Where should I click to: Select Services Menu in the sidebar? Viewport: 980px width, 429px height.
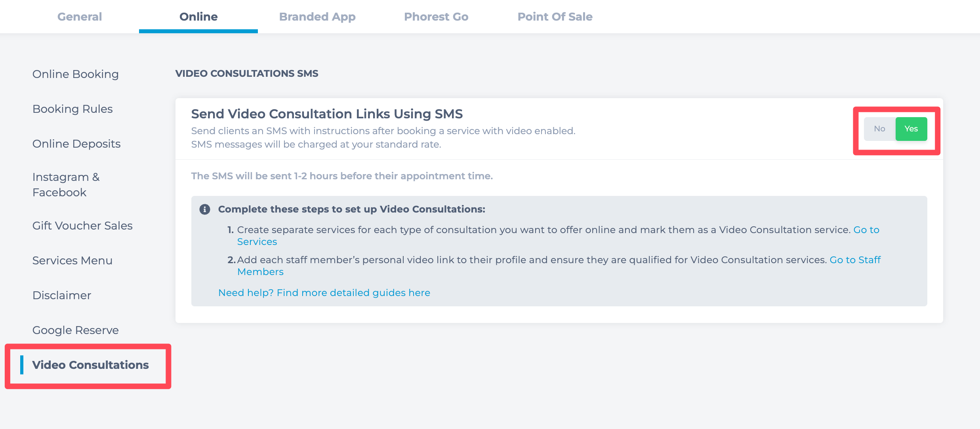point(72,260)
